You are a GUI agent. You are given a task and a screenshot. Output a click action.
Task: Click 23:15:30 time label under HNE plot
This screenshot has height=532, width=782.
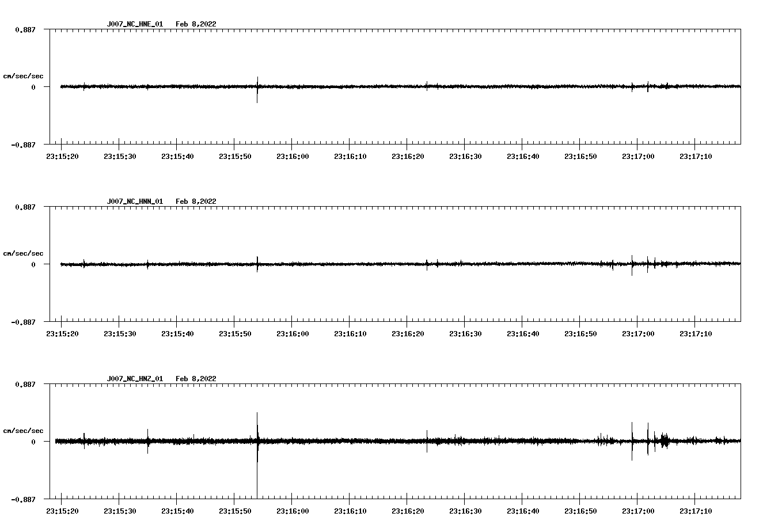pyautogui.click(x=120, y=157)
